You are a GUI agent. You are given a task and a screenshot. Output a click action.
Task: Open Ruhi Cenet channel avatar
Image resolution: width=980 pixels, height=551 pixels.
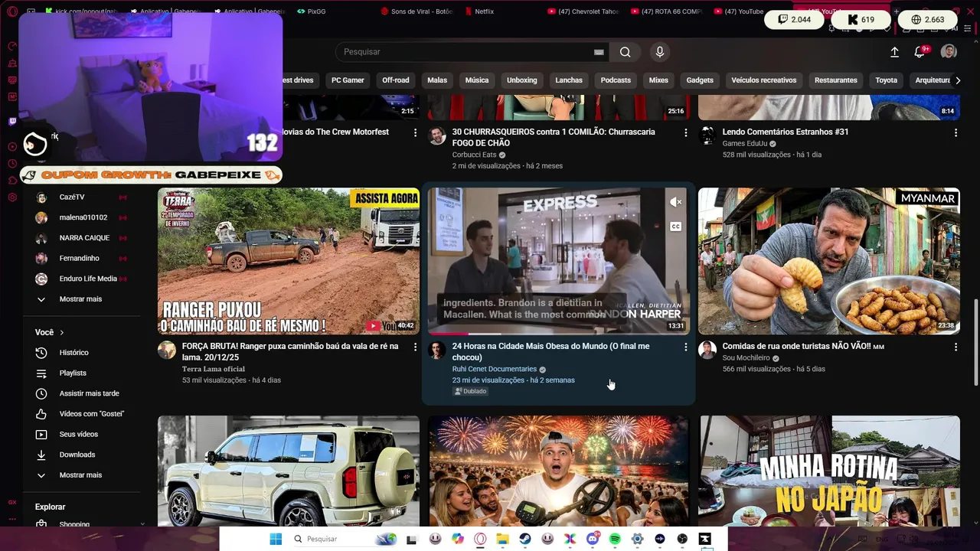click(x=437, y=350)
